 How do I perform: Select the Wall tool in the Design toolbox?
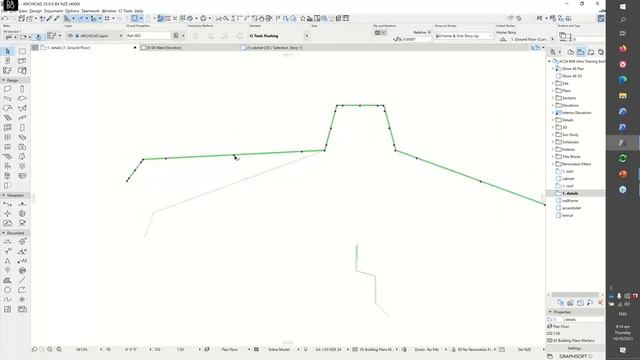(8, 89)
